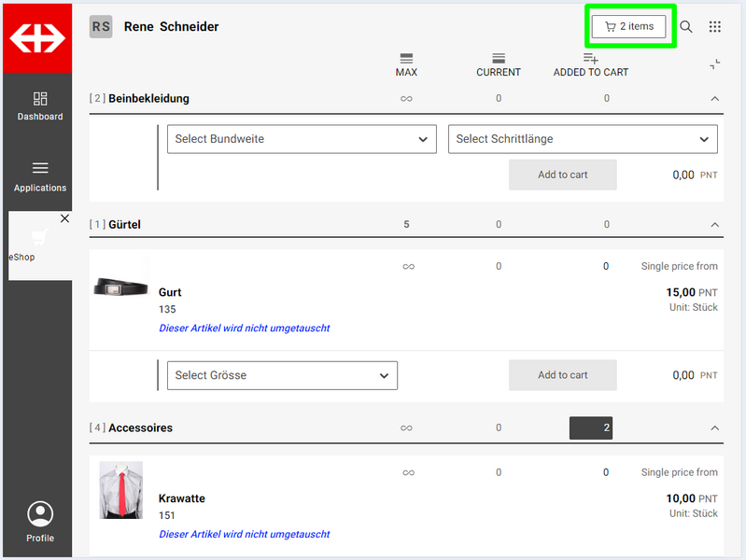Close the eShop sidebar tab
The width and height of the screenshot is (746, 560).
(64, 218)
